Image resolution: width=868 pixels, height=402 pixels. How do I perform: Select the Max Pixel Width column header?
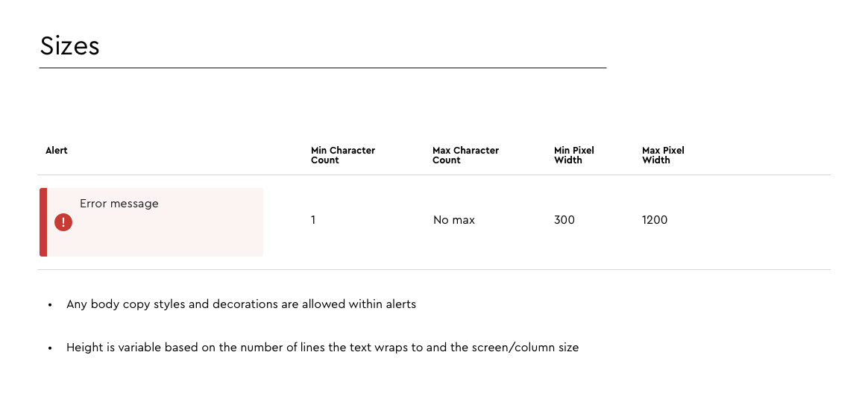pyautogui.click(x=663, y=155)
